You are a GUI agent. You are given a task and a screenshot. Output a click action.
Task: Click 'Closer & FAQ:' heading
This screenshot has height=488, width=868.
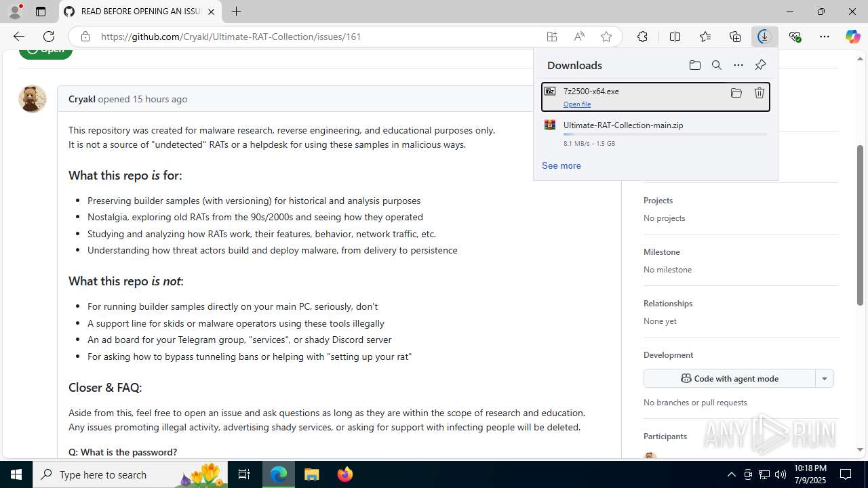(x=105, y=388)
